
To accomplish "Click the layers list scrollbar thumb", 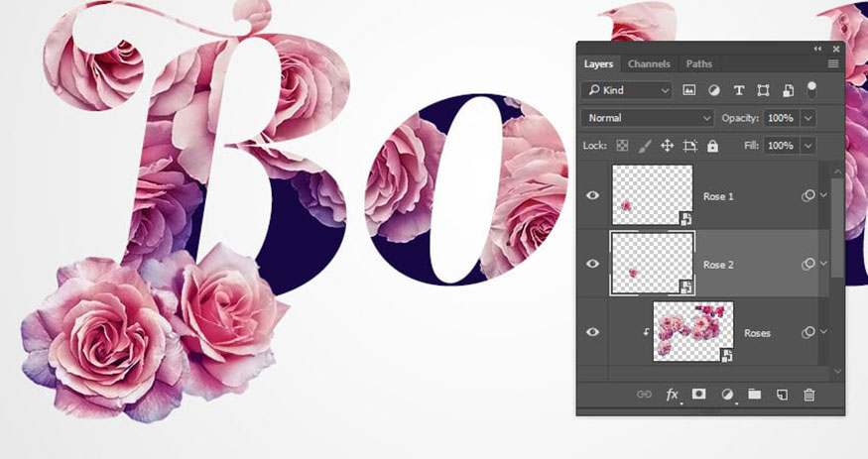I will click(x=837, y=228).
